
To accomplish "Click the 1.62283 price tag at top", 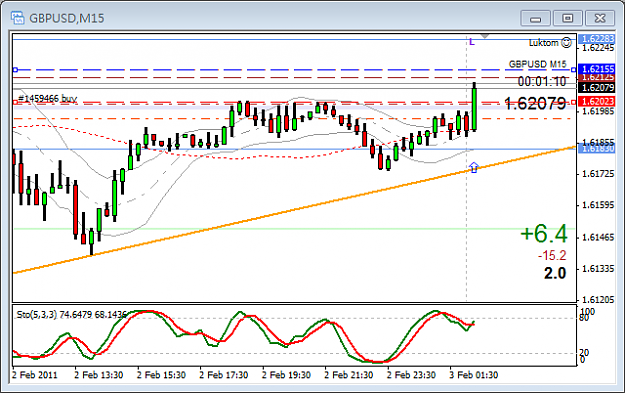I will tap(597, 39).
